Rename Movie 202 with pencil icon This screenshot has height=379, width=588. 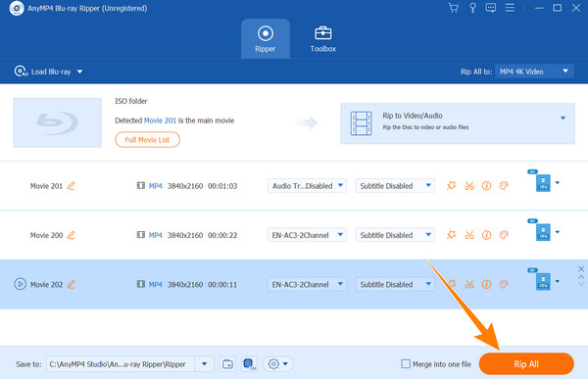(71, 285)
